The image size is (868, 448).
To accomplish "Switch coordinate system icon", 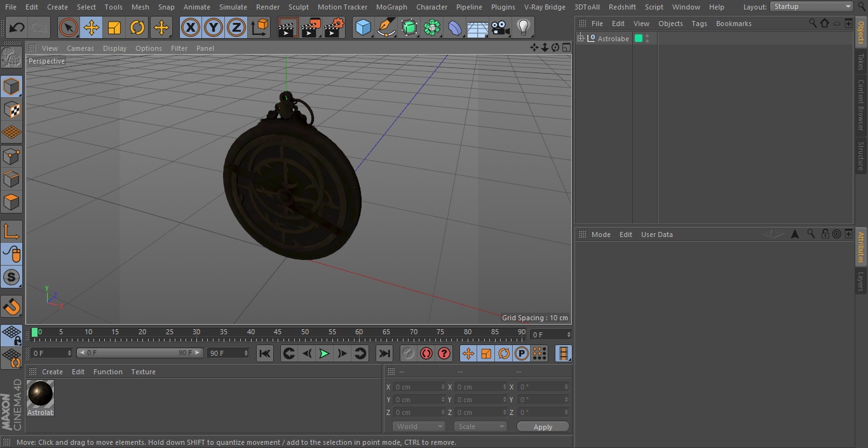I will click(x=259, y=27).
